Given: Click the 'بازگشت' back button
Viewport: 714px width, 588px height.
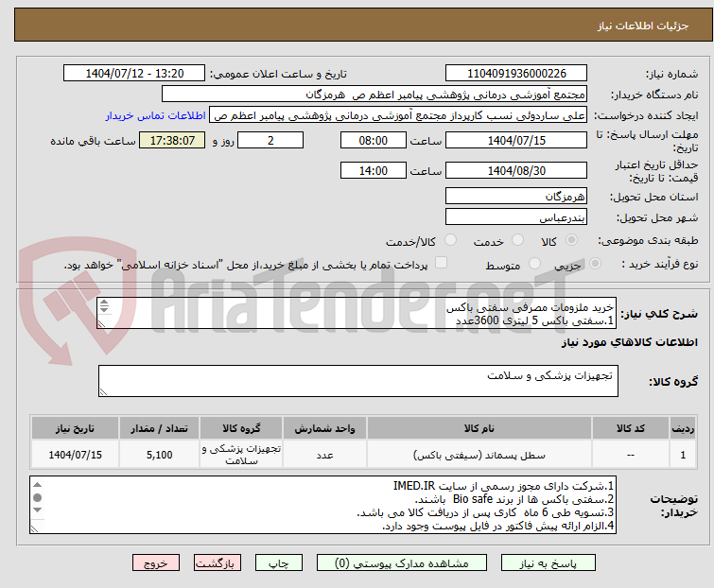Looking at the screenshot, I should click(x=217, y=563).
